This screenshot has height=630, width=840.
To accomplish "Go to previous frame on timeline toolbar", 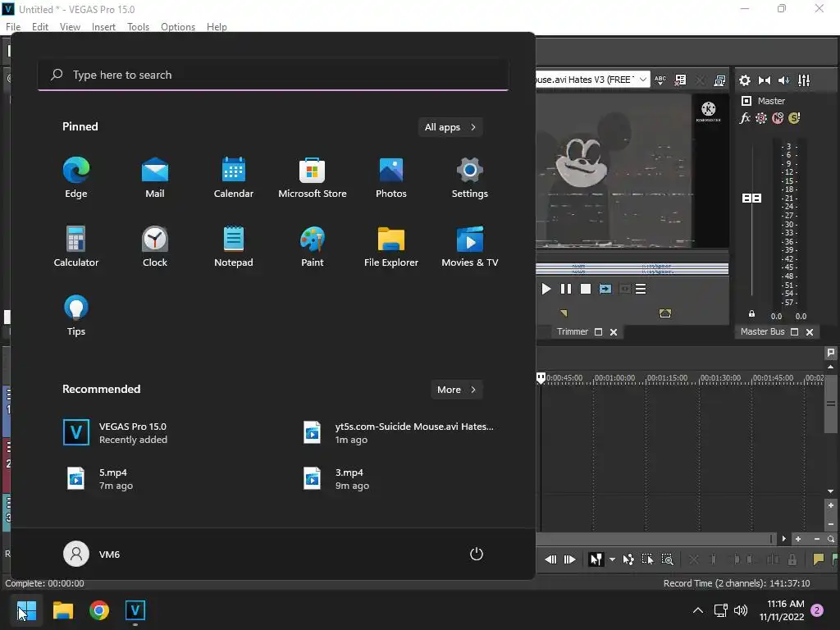I will (x=550, y=559).
